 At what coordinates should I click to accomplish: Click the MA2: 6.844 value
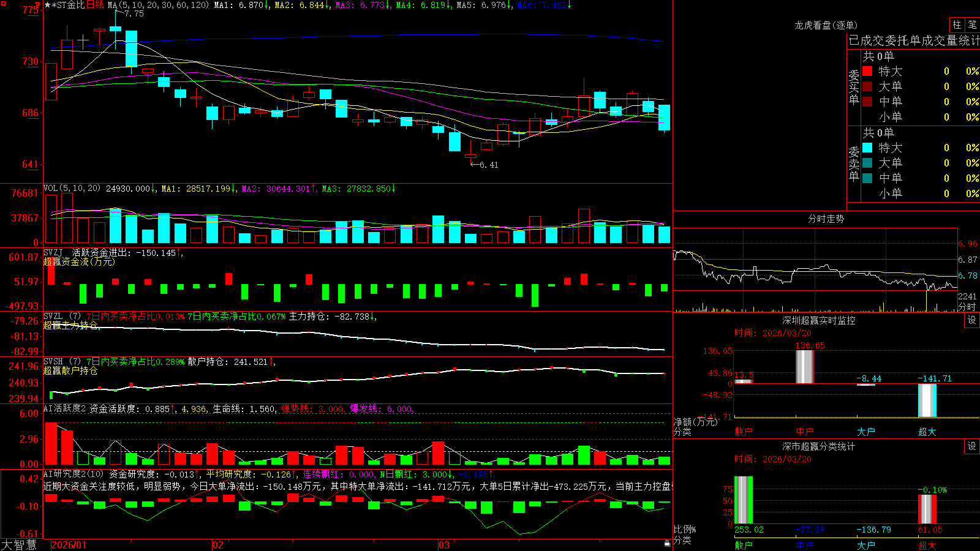(x=301, y=5)
